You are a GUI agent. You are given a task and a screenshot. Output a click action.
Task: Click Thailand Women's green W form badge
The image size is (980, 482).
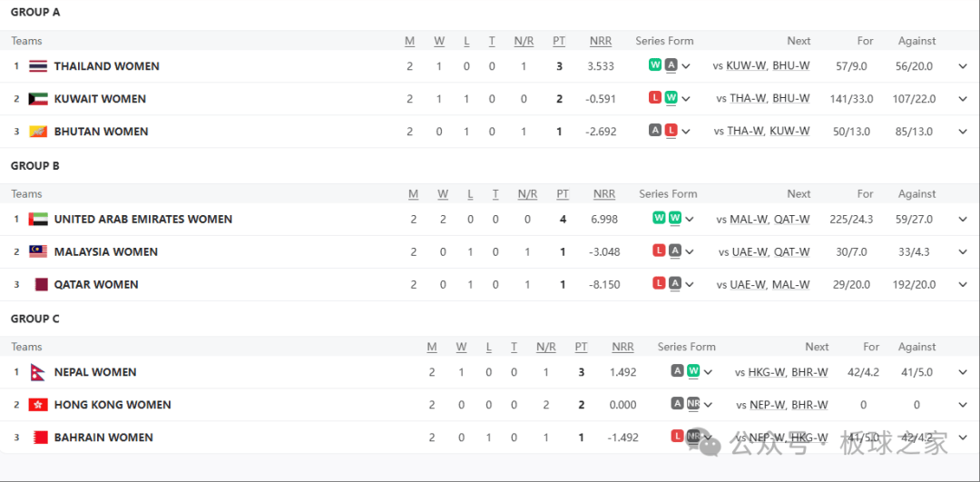click(655, 65)
